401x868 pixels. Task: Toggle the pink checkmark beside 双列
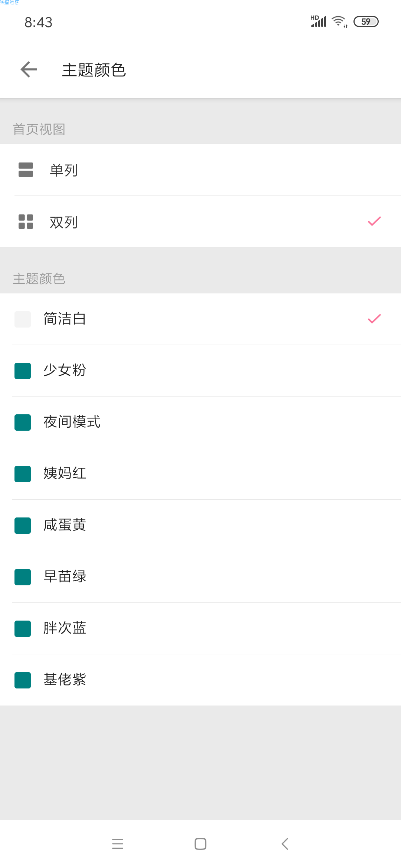pyautogui.click(x=374, y=221)
